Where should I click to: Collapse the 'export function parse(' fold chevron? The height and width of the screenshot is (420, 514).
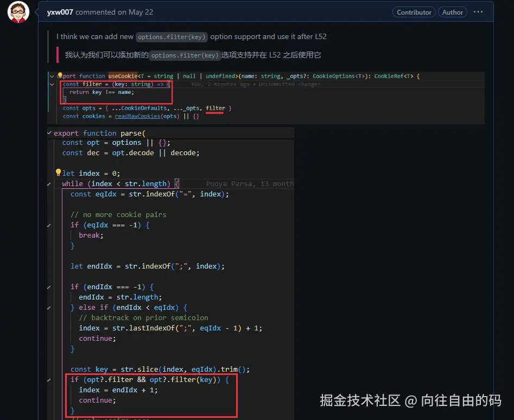point(49,133)
